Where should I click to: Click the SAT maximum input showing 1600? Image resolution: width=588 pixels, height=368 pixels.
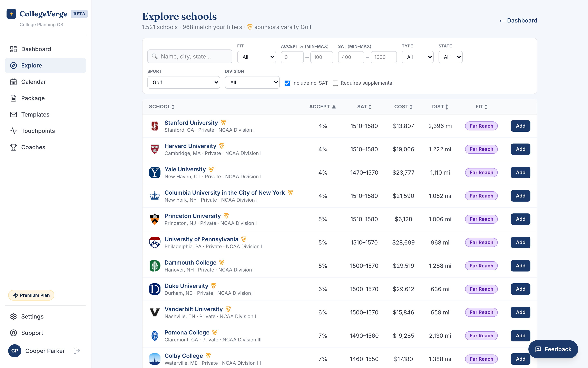[x=384, y=57]
